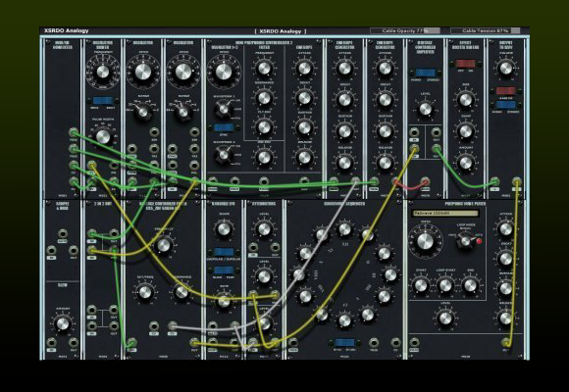This screenshot has height=392, width=569.
Task: Click the Cable Opacity 77% slider
Action: [x=405, y=30]
